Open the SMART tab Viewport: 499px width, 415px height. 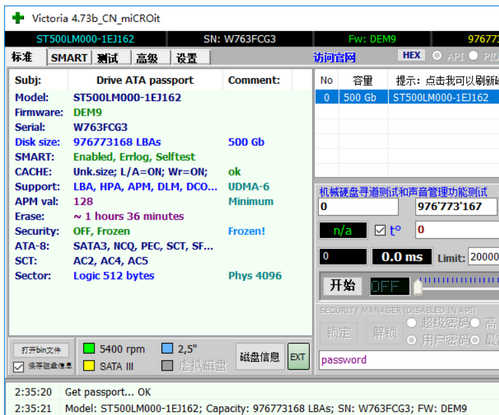(69, 58)
